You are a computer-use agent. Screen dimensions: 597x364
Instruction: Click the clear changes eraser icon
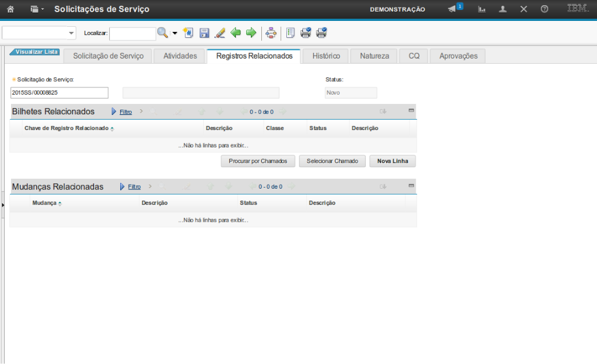[220, 33]
